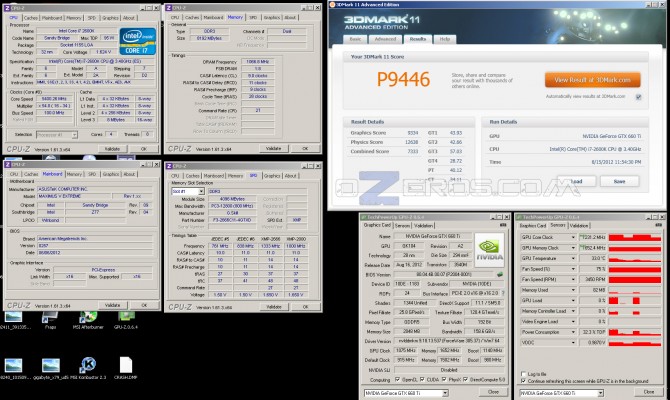The height and width of the screenshot is (400, 670).
Task: Select the gigabyte_x79_ud5 image file icon
Action: [x=50, y=365]
